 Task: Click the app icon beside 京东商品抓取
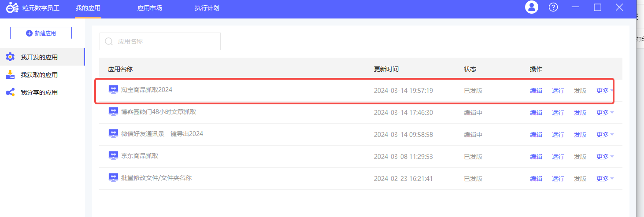click(x=113, y=155)
